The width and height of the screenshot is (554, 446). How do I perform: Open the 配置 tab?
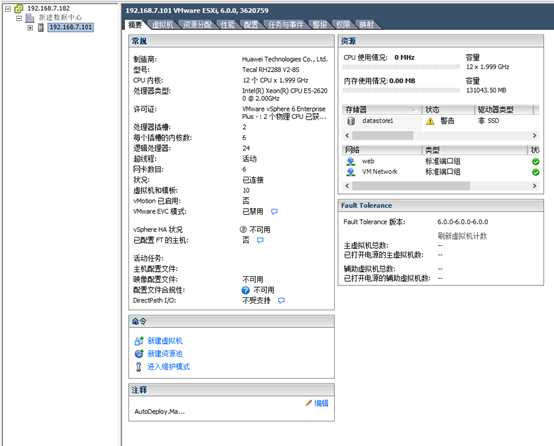(x=251, y=25)
